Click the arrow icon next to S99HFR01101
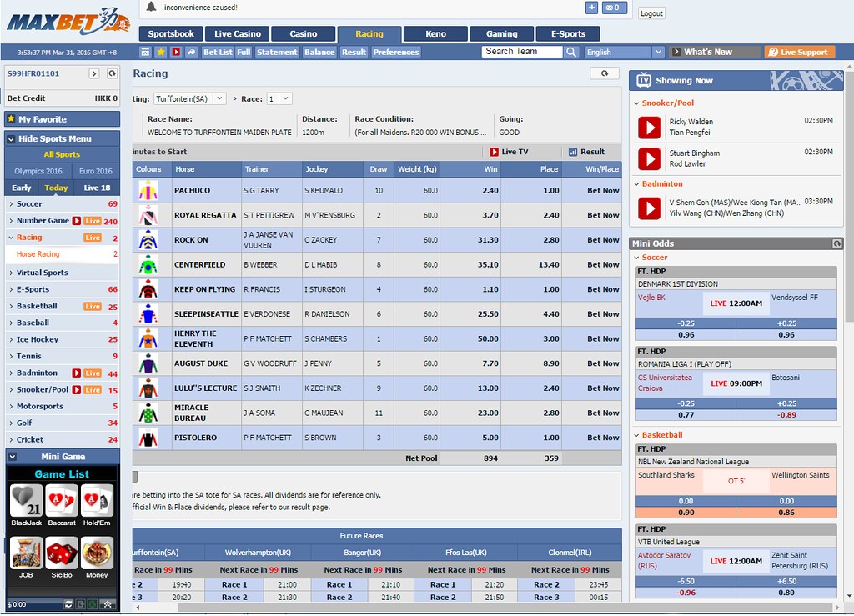Screen dimensions: 854x616 [x=94, y=73]
